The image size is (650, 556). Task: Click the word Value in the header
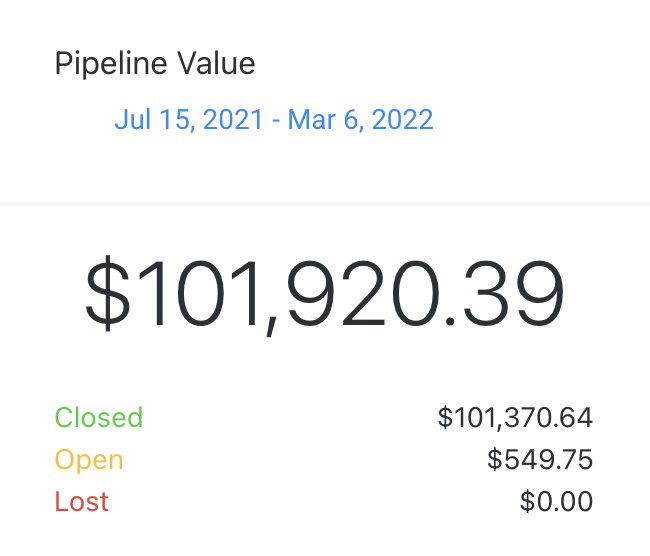click(x=216, y=63)
